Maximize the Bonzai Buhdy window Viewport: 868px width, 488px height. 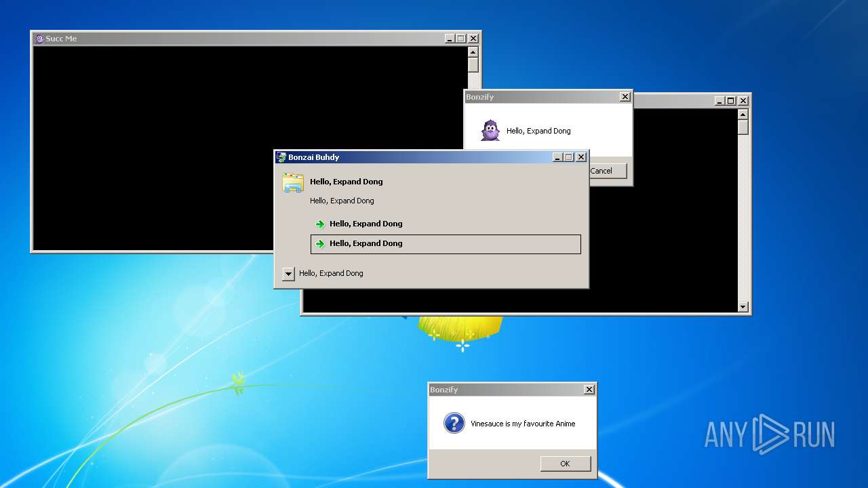(569, 157)
